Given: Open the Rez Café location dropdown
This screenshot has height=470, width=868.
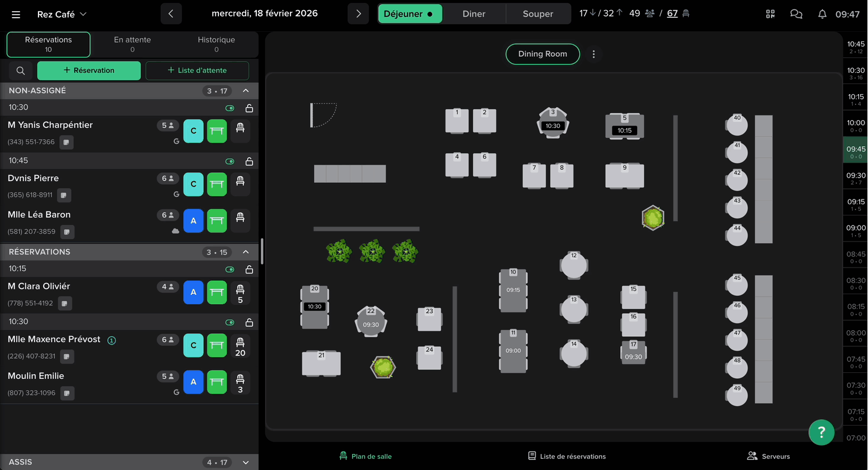Looking at the screenshot, I should tap(62, 14).
